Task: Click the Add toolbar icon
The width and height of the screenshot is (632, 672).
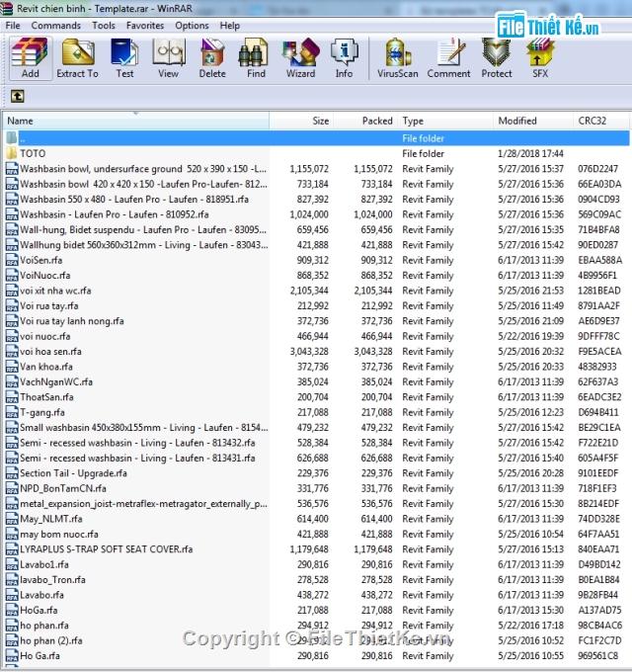Action: (30, 58)
